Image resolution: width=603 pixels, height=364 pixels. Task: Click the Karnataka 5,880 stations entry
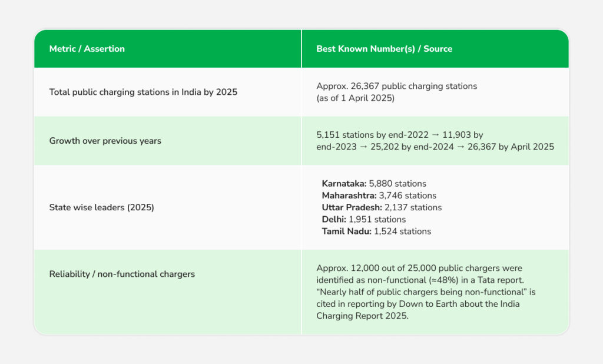(373, 184)
